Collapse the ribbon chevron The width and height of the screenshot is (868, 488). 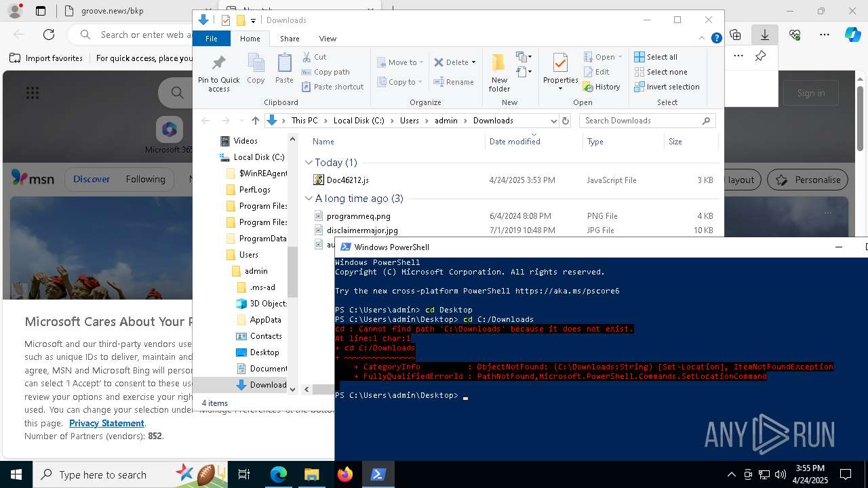click(703, 39)
